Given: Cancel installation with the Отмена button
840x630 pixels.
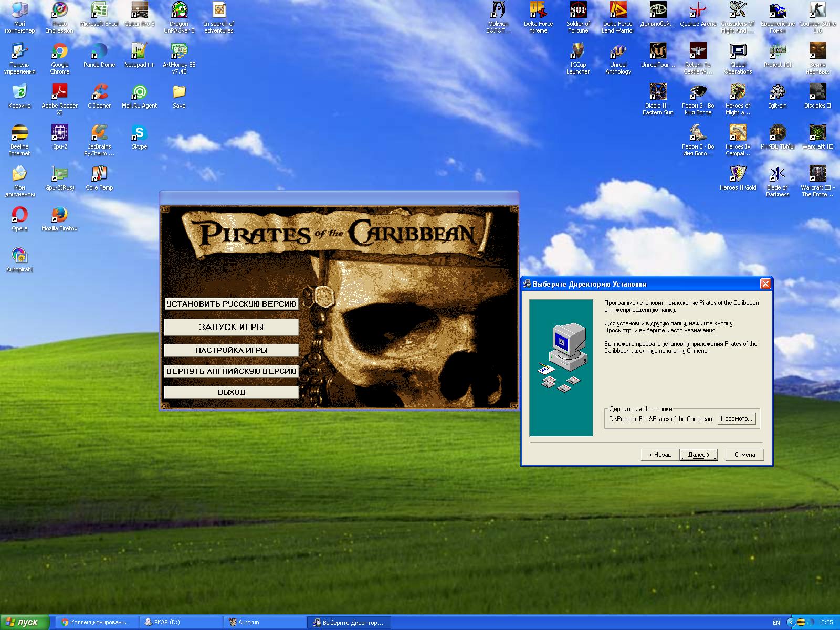Looking at the screenshot, I should click(x=744, y=455).
